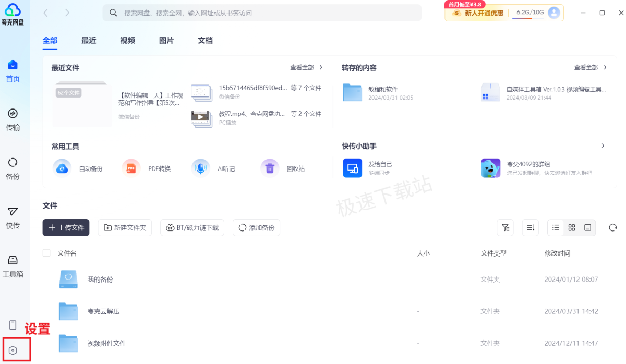
Task: Switch to large preview view
Action: (x=587, y=227)
